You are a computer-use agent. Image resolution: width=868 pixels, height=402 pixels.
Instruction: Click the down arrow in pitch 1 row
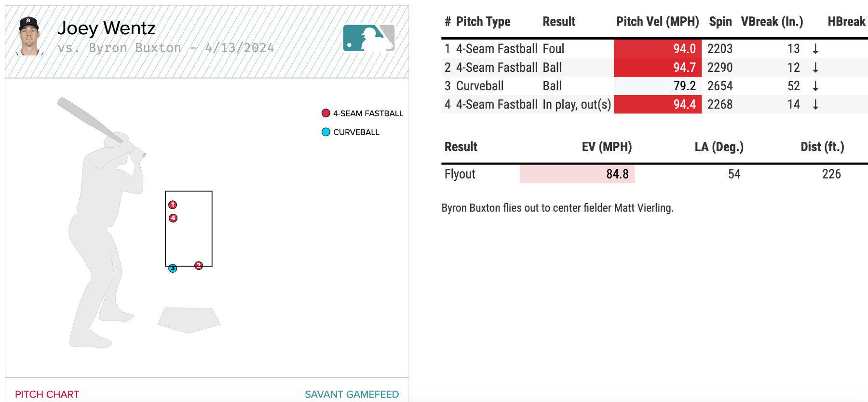pos(815,49)
